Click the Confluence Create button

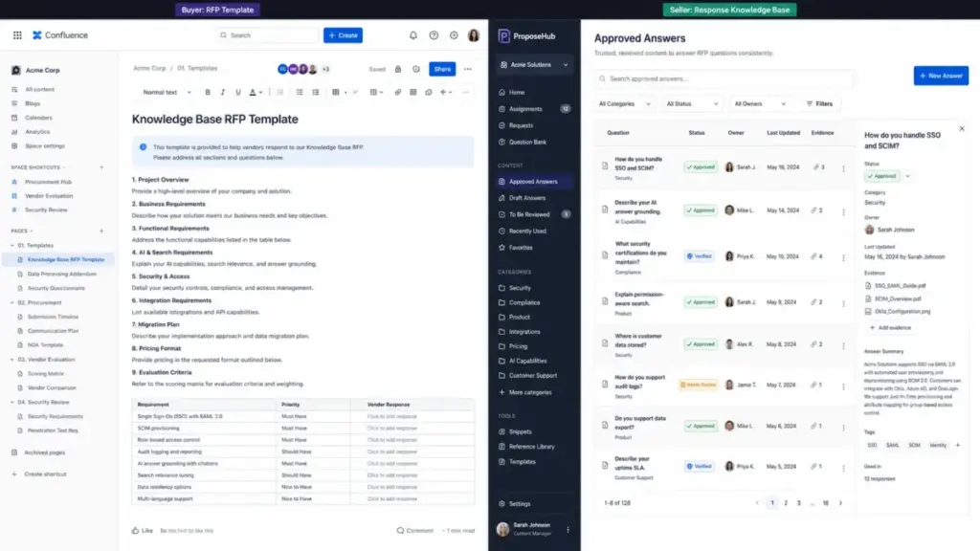click(x=344, y=35)
